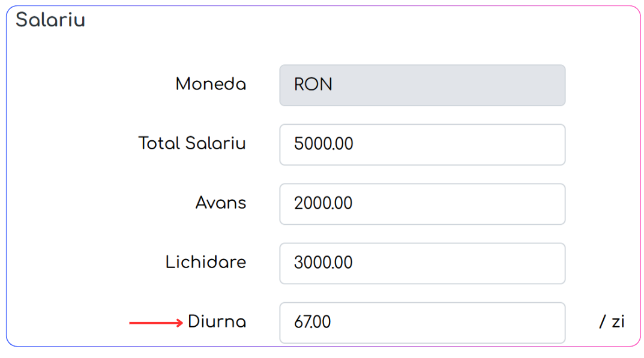Screen dimensions: 644x358
Task: Place cursor on the 67.00 value
Action: pyautogui.click(x=312, y=322)
